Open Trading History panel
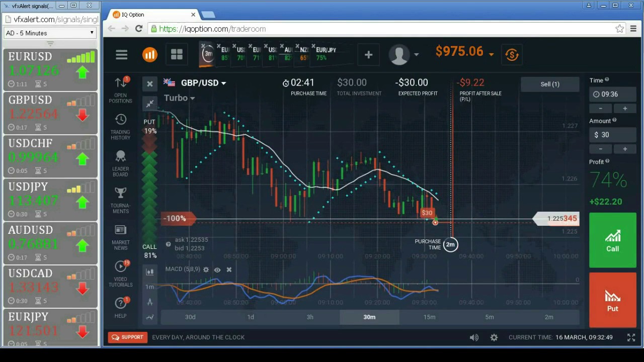Viewport: 644px width, 362px height. [x=121, y=127]
